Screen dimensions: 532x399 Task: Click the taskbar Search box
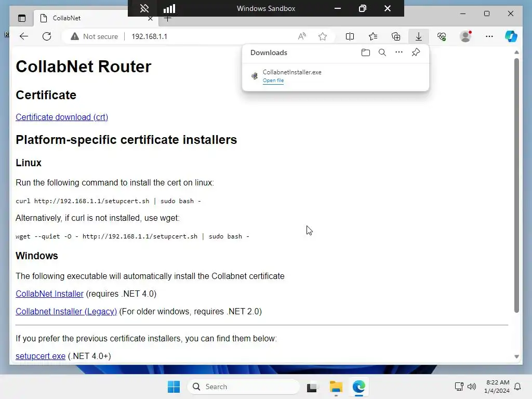pyautogui.click(x=244, y=387)
